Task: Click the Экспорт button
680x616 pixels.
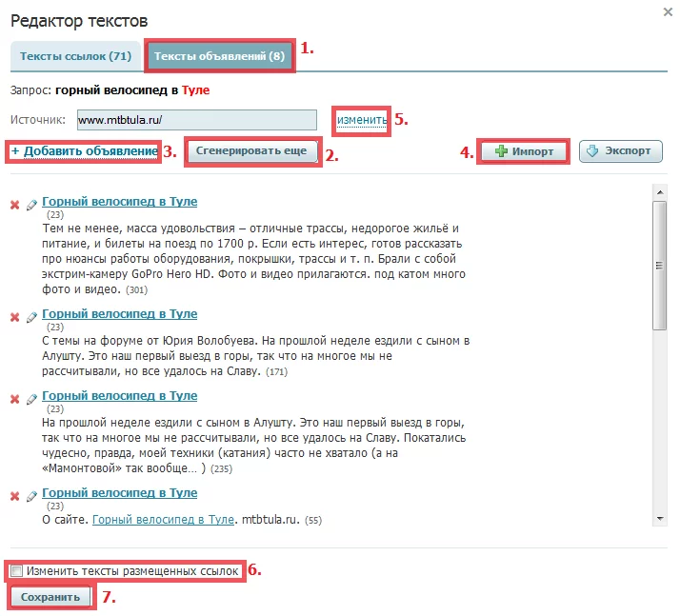Action: click(621, 151)
